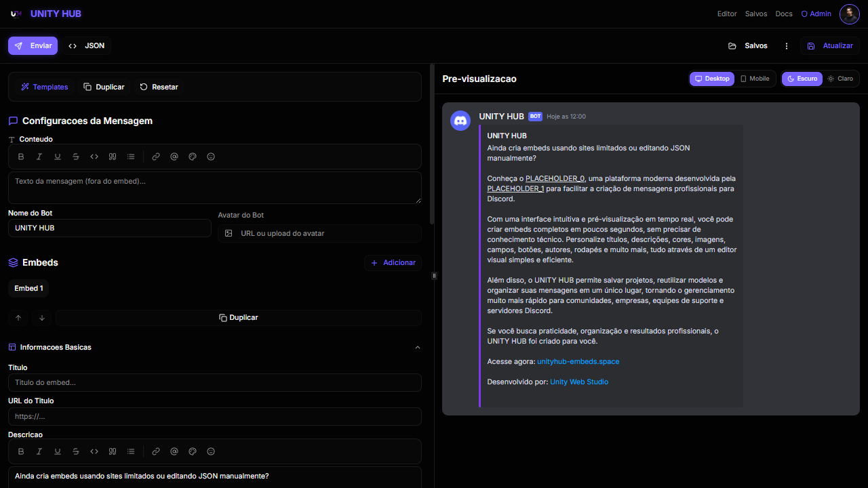
Task: Open the three-dot more options menu
Action: [x=787, y=46]
